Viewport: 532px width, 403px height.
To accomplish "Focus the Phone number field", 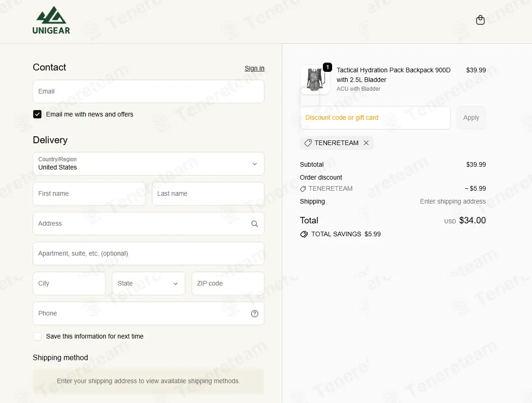I will click(148, 314).
